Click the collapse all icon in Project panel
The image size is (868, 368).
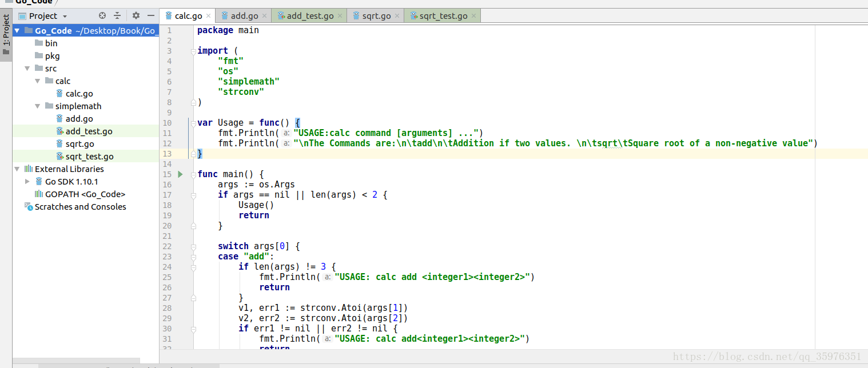click(117, 15)
